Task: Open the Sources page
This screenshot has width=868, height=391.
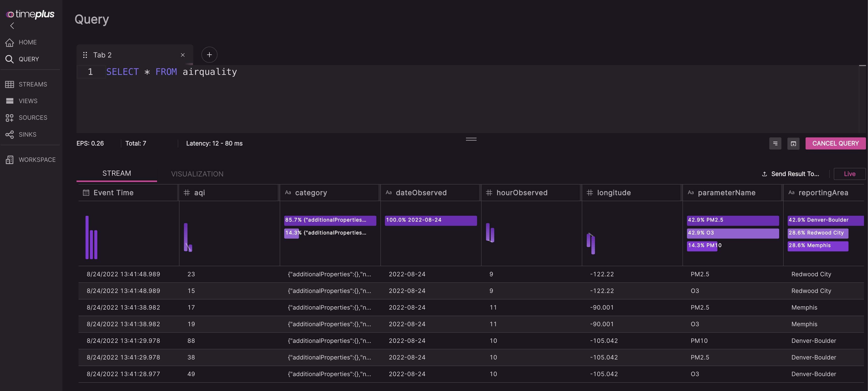Action: [33, 118]
